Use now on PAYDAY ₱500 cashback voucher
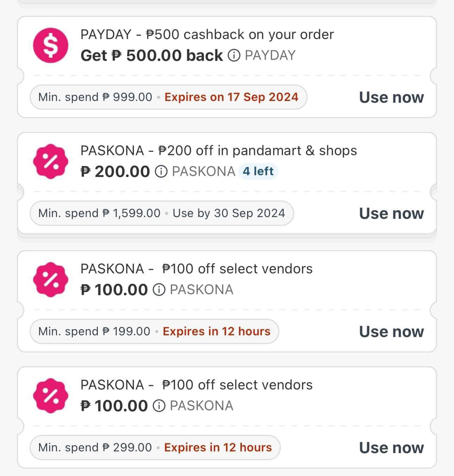 (391, 97)
